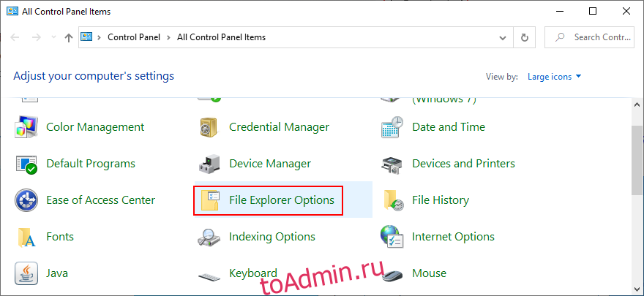
Task: Open the File Explorer Options link
Action: (x=281, y=200)
